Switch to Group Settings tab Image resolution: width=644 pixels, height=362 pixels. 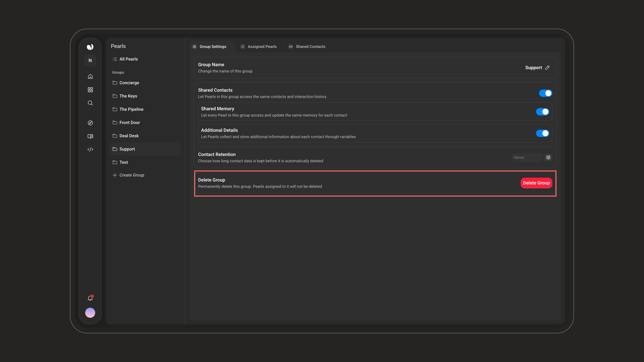coord(212,47)
